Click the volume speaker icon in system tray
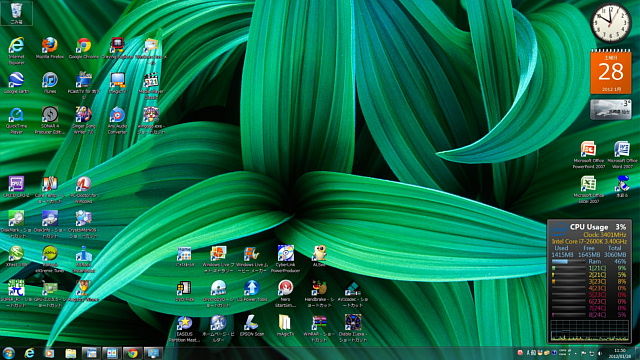This screenshot has width=640, height=360. [600, 353]
